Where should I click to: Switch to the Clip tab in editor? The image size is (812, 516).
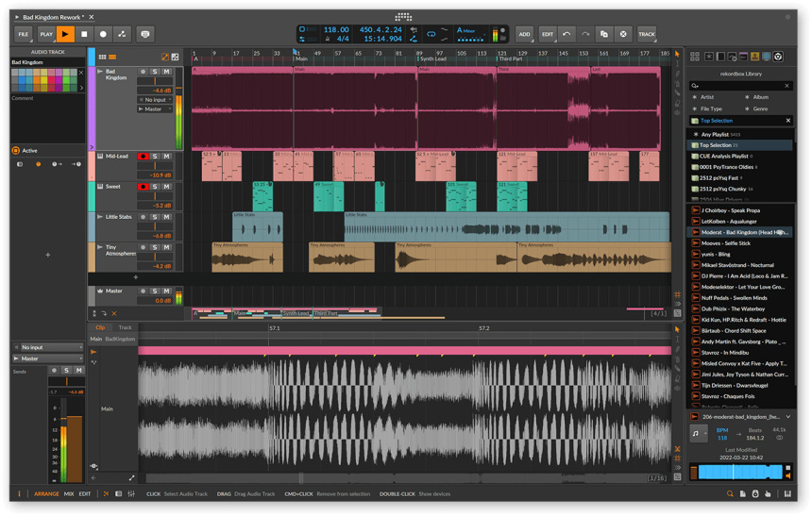coord(100,327)
